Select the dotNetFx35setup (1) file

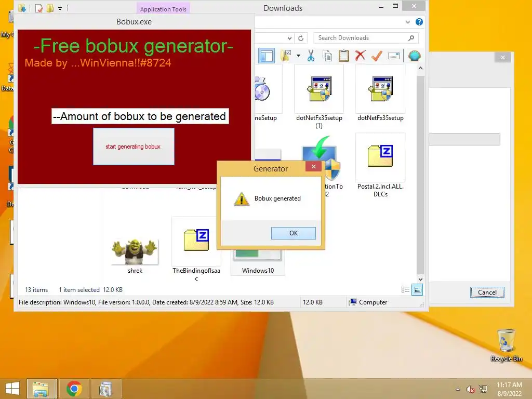click(319, 97)
